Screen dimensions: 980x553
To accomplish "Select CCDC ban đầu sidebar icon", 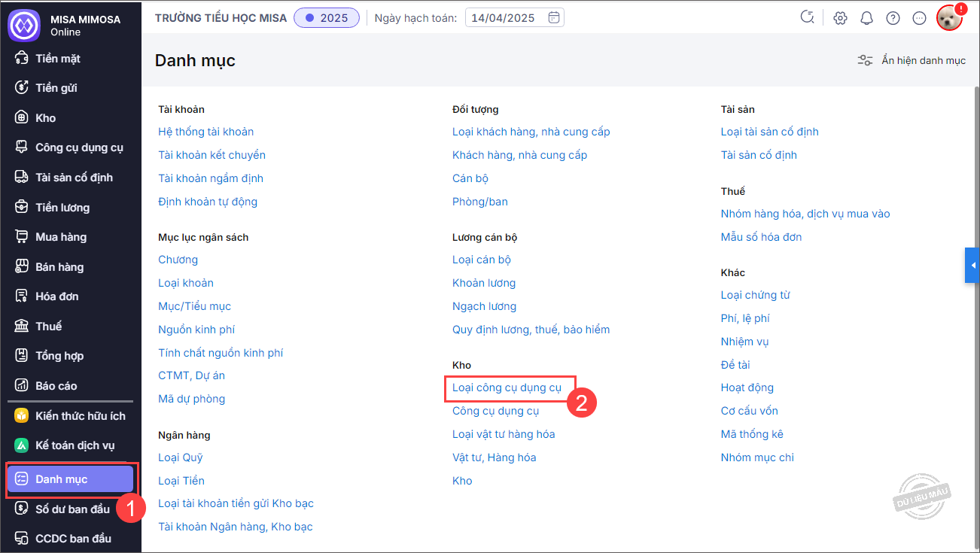I will click(22, 539).
